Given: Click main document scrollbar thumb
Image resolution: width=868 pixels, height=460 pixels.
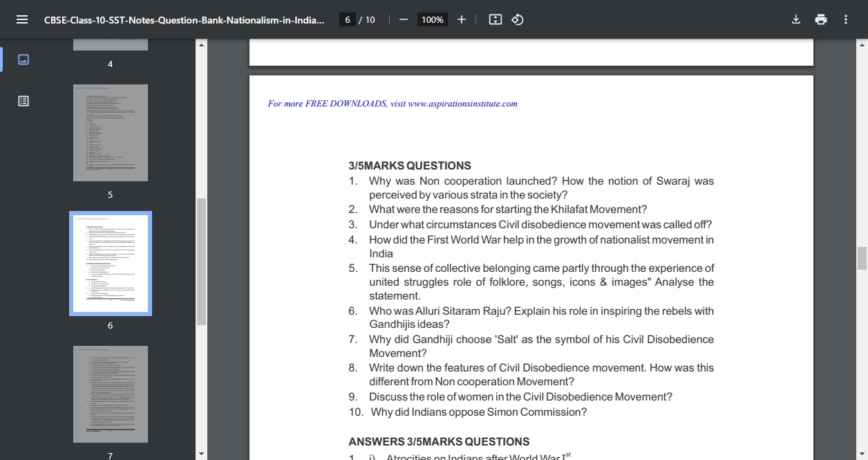Looking at the screenshot, I should click(x=862, y=258).
